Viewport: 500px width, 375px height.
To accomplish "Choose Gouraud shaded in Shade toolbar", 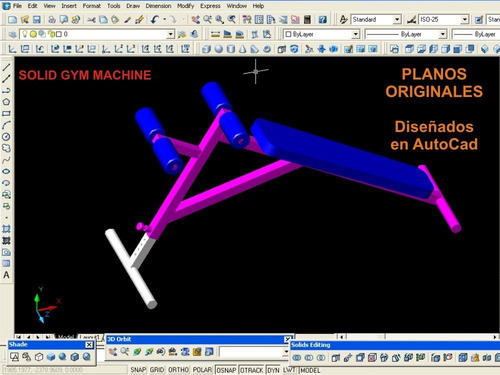I will [x=63, y=357].
